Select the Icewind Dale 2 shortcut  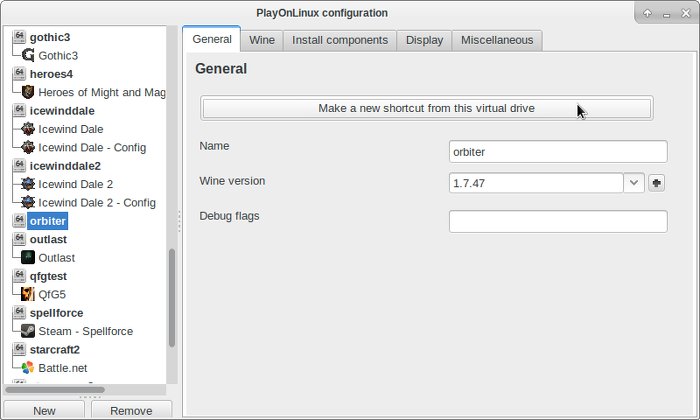pos(75,184)
